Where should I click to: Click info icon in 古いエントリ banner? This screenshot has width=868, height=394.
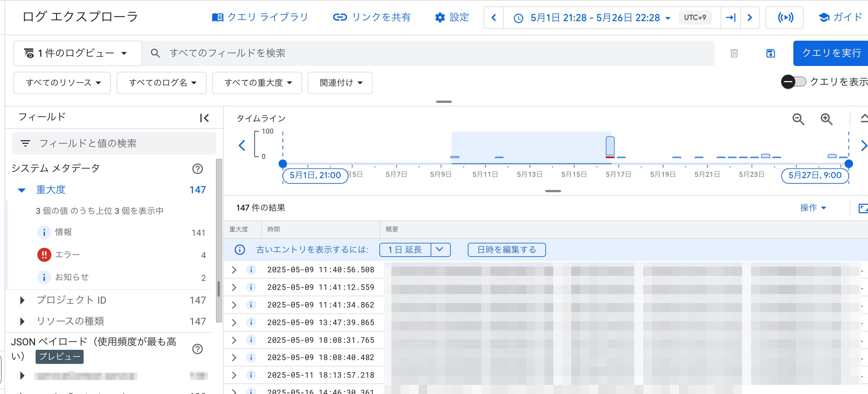pyautogui.click(x=240, y=250)
